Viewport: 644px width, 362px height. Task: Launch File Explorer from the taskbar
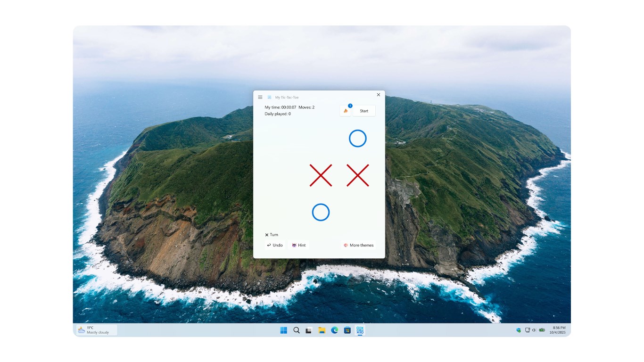point(322,330)
